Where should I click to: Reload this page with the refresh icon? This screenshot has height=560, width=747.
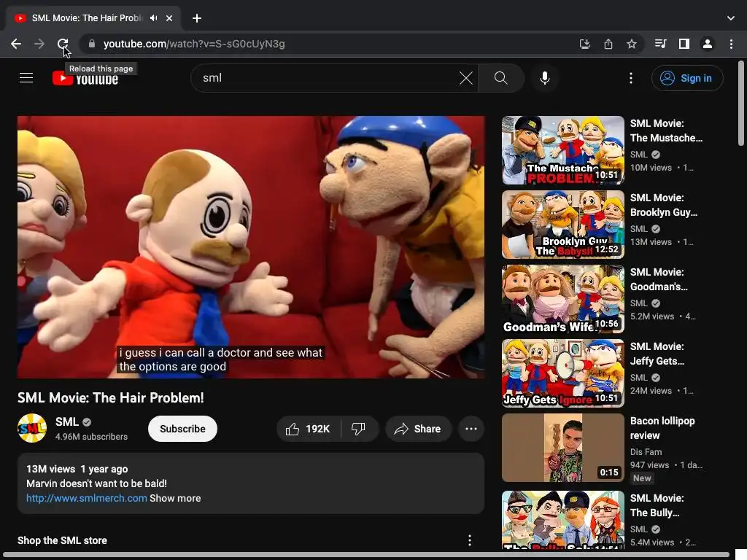(63, 44)
